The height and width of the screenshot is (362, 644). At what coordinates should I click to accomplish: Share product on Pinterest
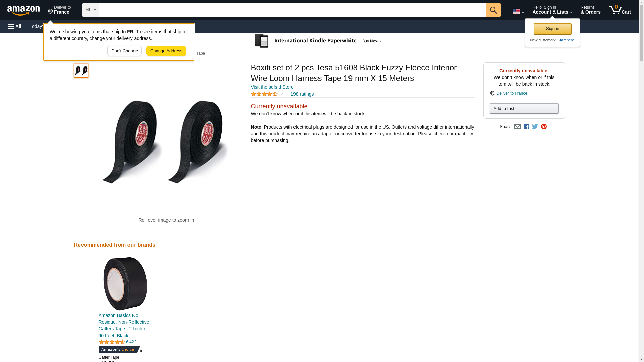pyautogui.click(x=544, y=127)
